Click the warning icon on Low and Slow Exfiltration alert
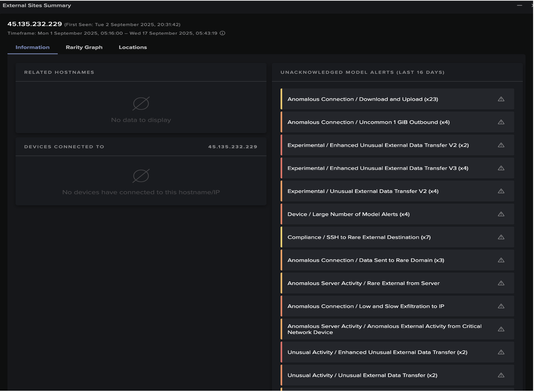This screenshot has width=534, height=392. click(x=502, y=306)
